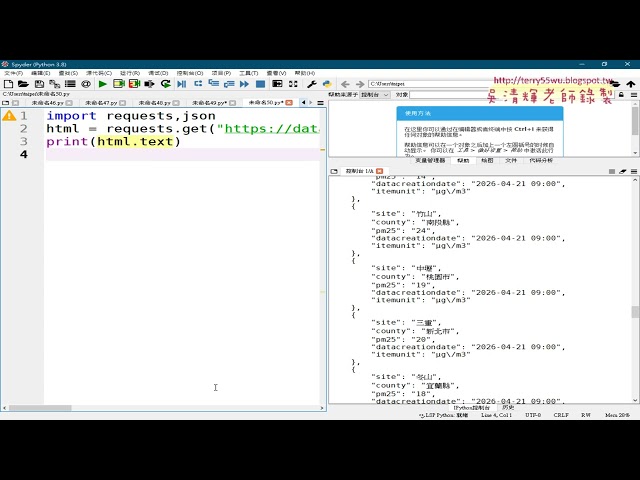Stop debugging with the blue square icon

coord(260,84)
